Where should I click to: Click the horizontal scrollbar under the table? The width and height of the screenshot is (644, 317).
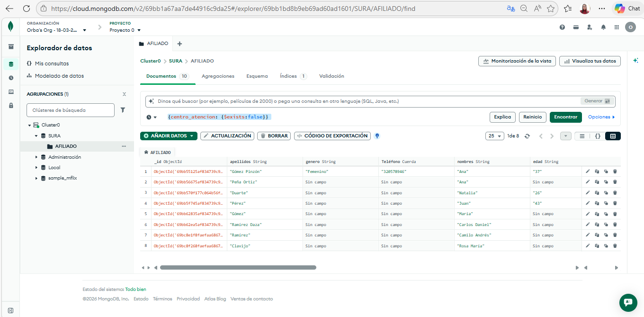pyautogui.click(x=238, y=268)
